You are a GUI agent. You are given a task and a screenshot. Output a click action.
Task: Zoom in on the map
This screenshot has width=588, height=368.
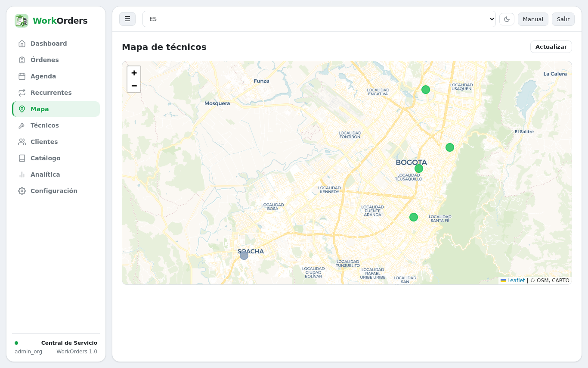tap(134, 73)
